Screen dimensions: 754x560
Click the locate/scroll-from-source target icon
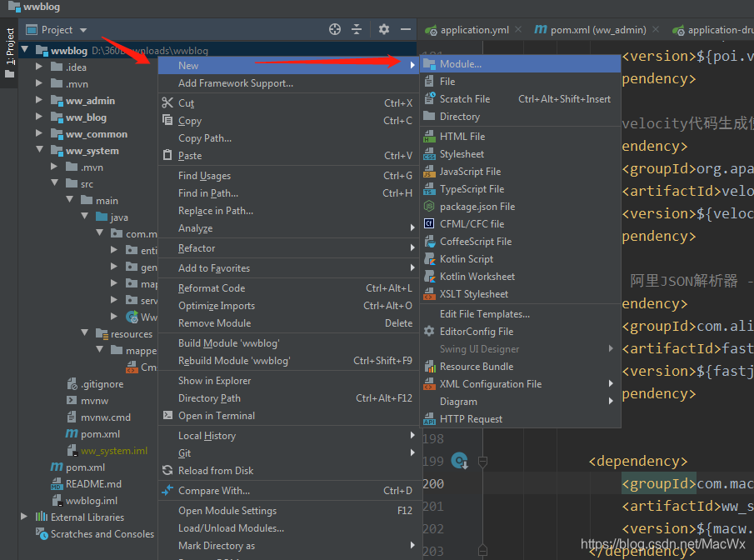[x=335, y=29]
